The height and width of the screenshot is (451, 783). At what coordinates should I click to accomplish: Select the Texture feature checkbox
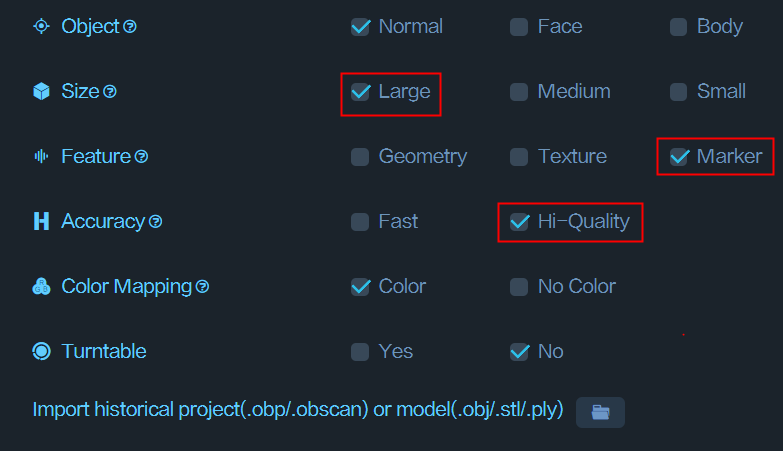pyautogui.click(x=519, y=157)
